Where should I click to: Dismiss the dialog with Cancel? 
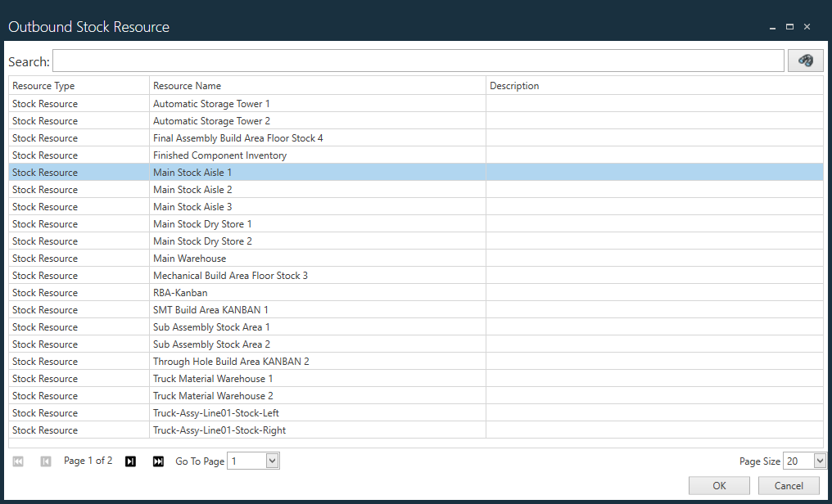click(x=788, y=485)
